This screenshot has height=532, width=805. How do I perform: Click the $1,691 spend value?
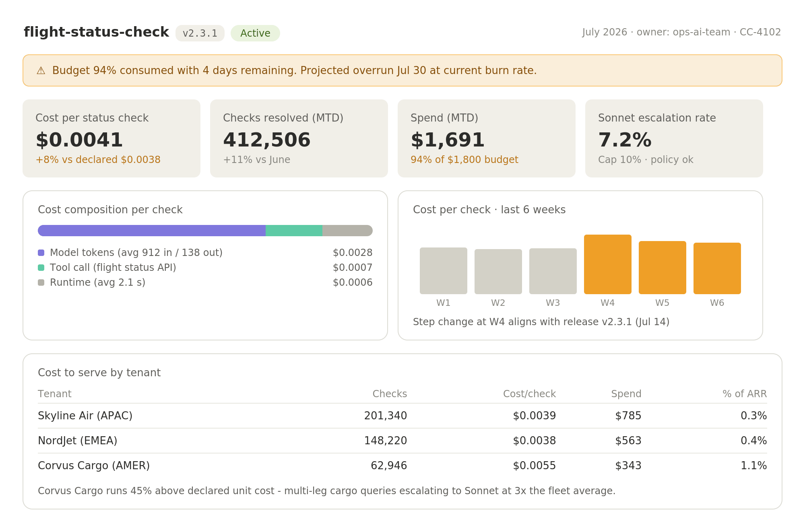[x=448, y=140]
